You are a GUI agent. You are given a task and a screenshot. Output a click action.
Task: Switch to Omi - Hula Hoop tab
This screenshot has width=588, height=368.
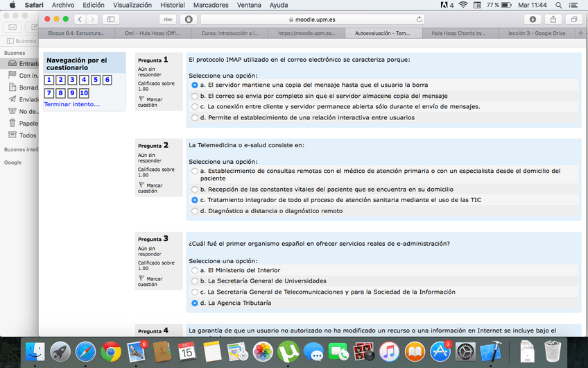click(x=153, y=33)
